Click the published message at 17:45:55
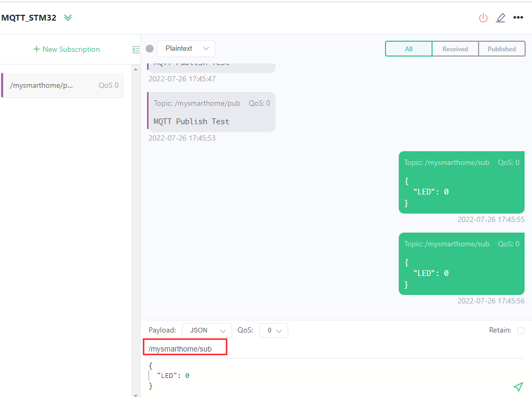This screenshot has height=397, width=532. [x=461, y=182]
